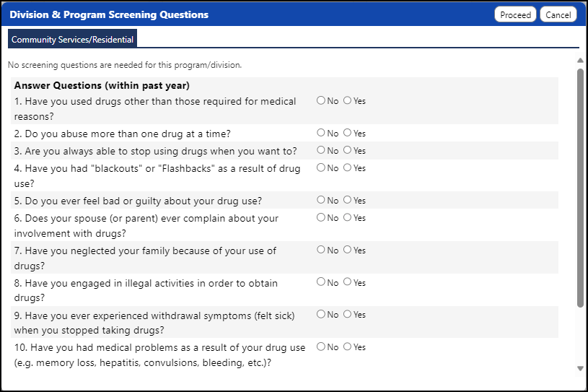
Task: Click the vertical scrollbar thumb
Action: click(580, 188)
